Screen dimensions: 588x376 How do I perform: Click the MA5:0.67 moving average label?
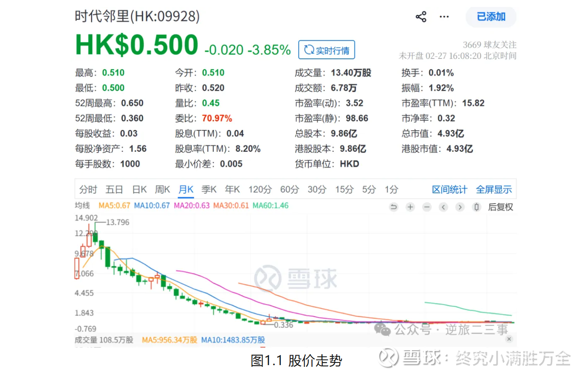coord(115,205)
